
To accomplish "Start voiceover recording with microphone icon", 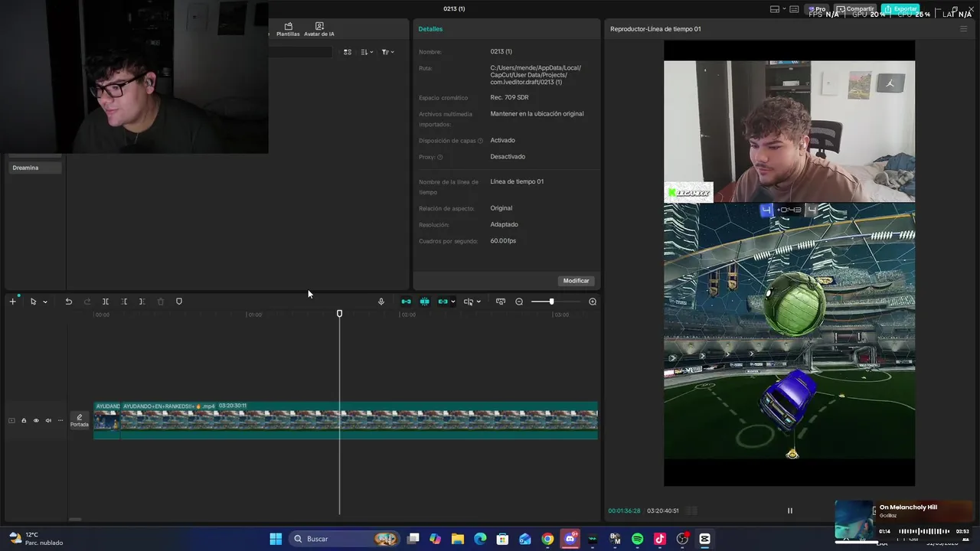I will coord(381,302).
